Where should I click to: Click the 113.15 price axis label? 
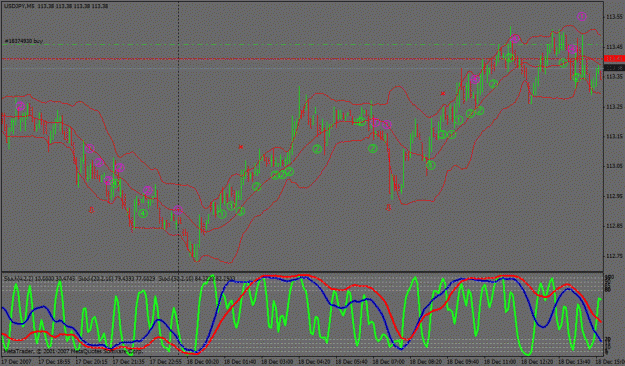(x=614, y=136)
